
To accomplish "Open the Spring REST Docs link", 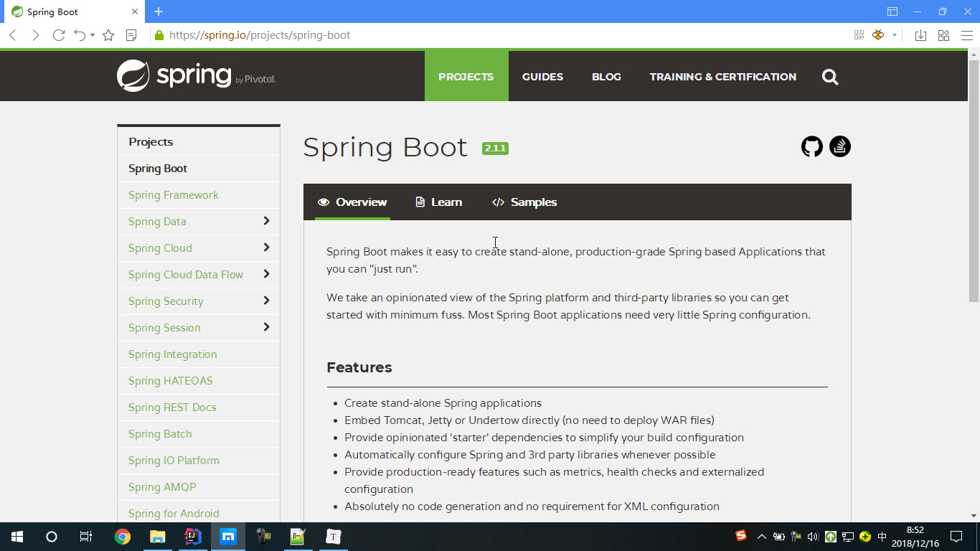I will pyautogui.click(x=172, y=408).
